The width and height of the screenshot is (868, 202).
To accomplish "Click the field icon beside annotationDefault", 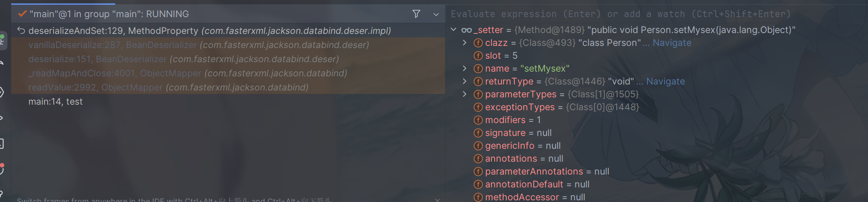I will coord(478,184).
